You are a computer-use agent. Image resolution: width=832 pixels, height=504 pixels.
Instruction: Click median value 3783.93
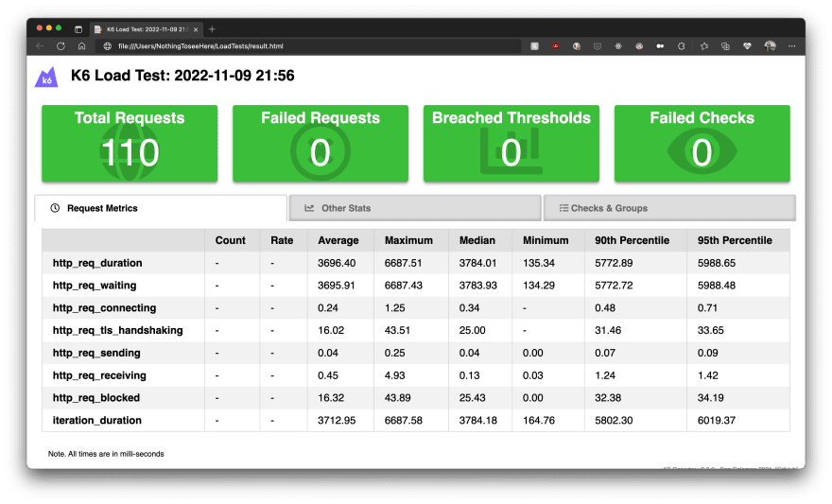pyautogui.click(x=478, y=286)
